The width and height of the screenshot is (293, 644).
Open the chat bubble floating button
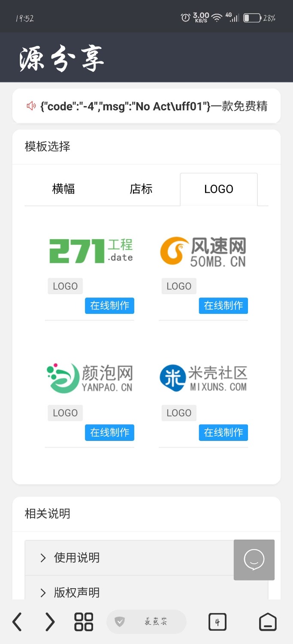(x=254, y=560)
